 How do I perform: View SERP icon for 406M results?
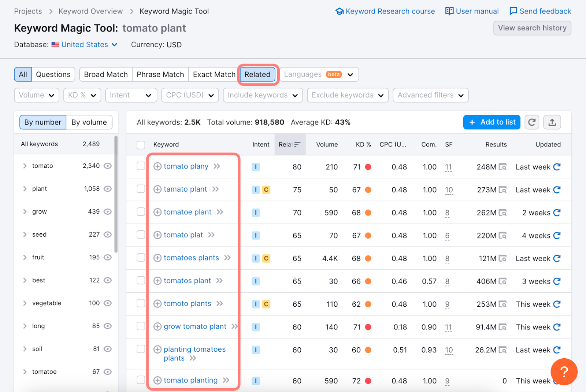[503, 281]
